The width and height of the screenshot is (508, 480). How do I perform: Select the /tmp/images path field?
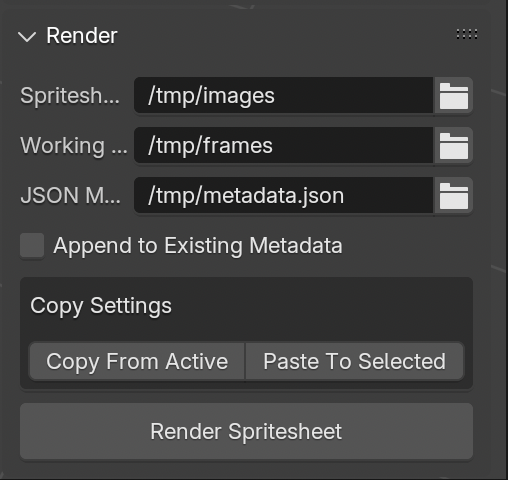(x=284, y=96)
